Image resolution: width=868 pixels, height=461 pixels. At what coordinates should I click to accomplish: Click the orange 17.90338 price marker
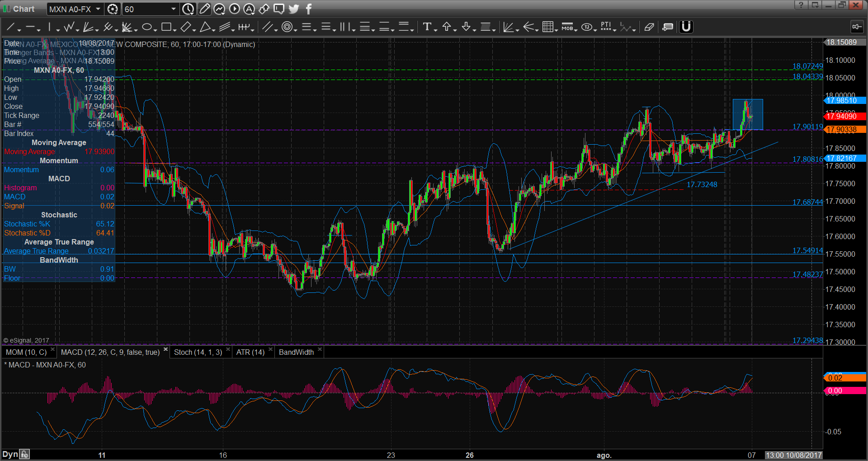[844, 130]
